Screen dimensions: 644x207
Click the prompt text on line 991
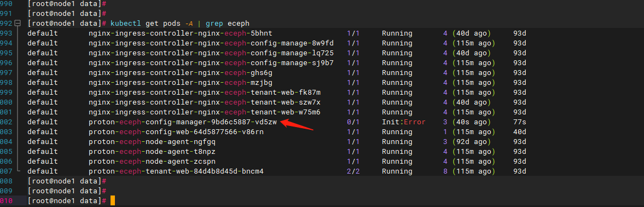[x=67, y=14]
